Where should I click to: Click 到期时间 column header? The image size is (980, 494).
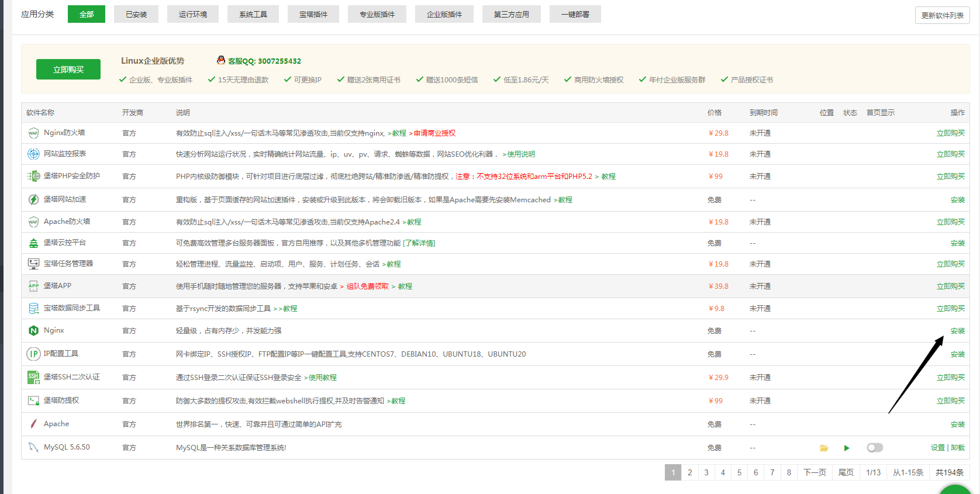coord(764,113)
